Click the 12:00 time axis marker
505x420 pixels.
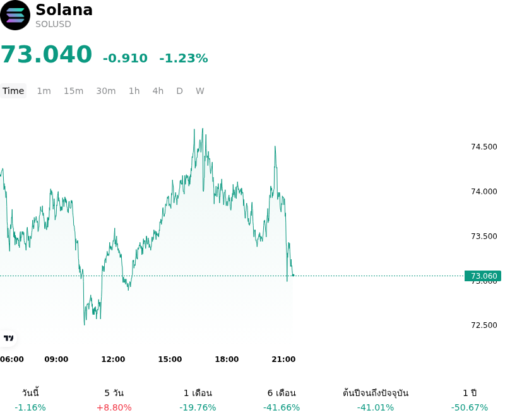[x=113, y=359]
